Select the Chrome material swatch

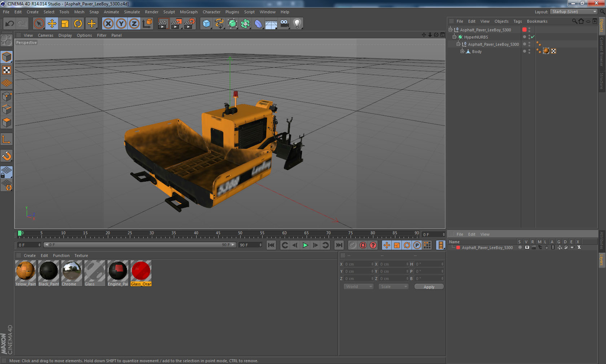(72, 273)
